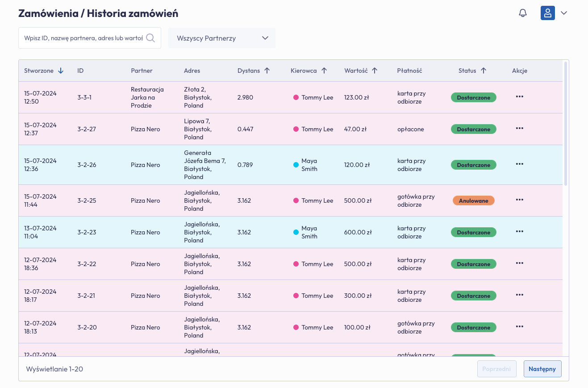Screen dimensions: 588x388
Task: Click blue driver dot in row 3-2-26
Action: coord(296,165)
